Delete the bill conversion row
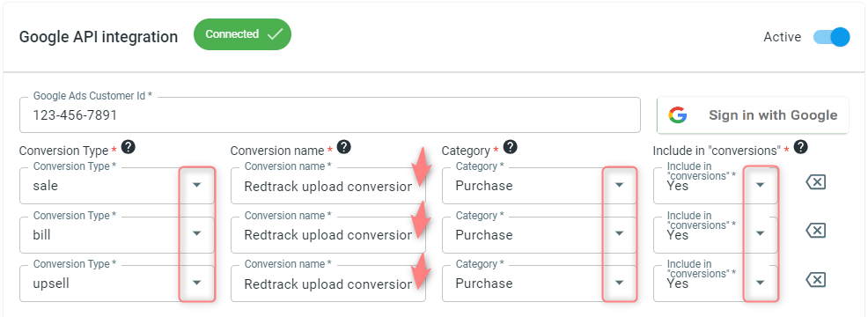Image resolution: width=868 pixels, height=317 pixels. pyautogui.click(x=815, y=231)
